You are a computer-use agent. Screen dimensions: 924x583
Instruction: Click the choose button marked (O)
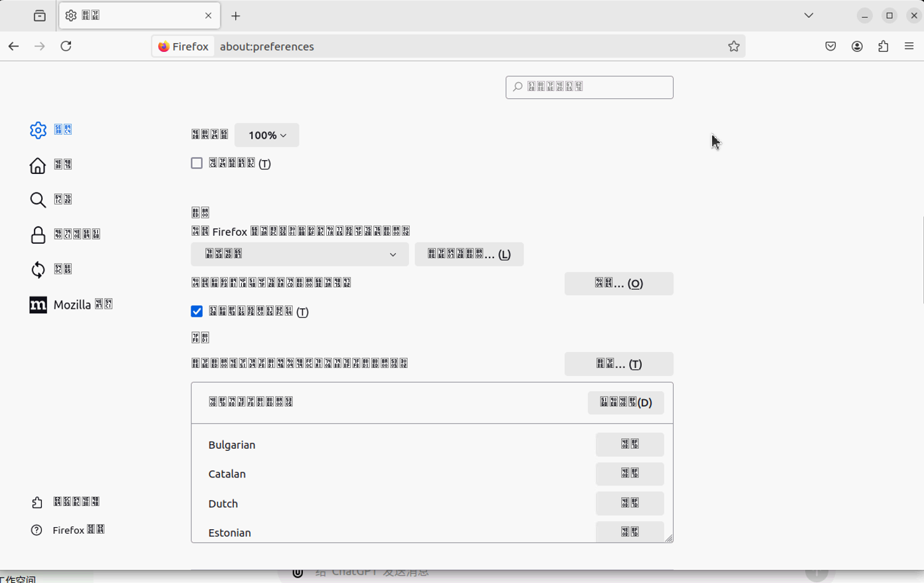[618, 284]
